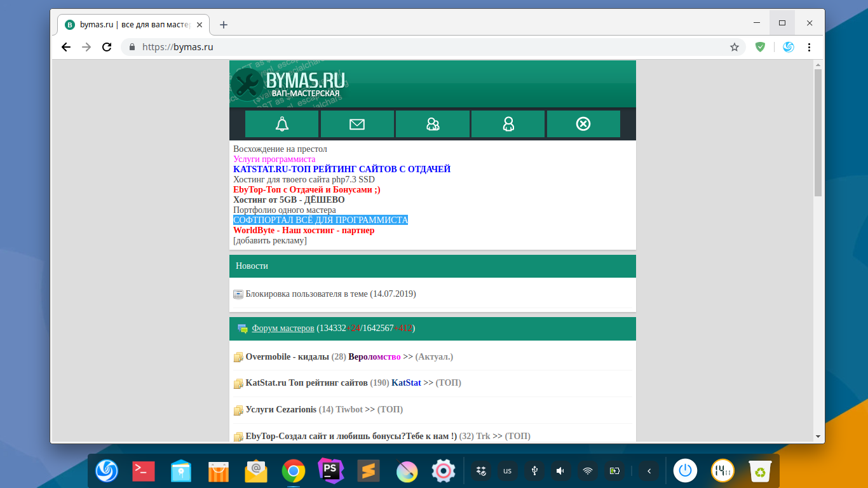Open a new browser tab
Image resolution: width=868 pixels, height=488 pixels.
(223, 25)
